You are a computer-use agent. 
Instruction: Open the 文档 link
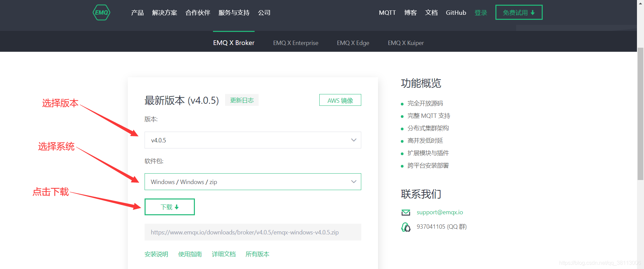coord(431,13)
